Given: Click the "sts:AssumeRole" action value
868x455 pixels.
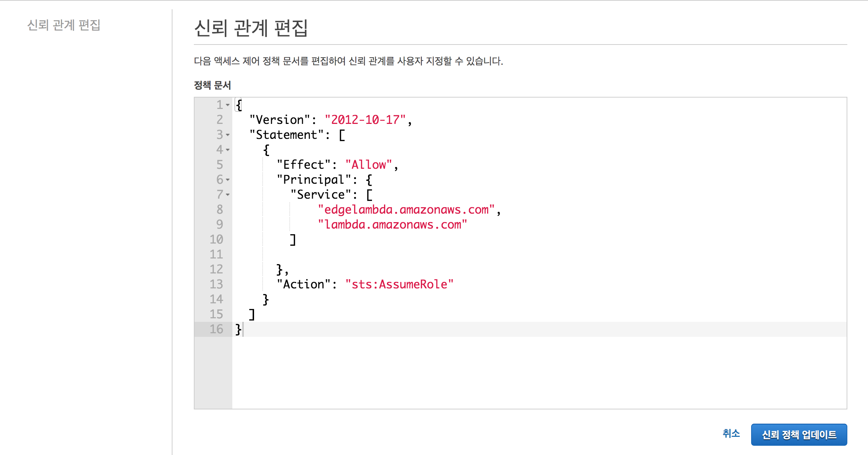Looking at the screenshot, I should click(x=399, y=284).
